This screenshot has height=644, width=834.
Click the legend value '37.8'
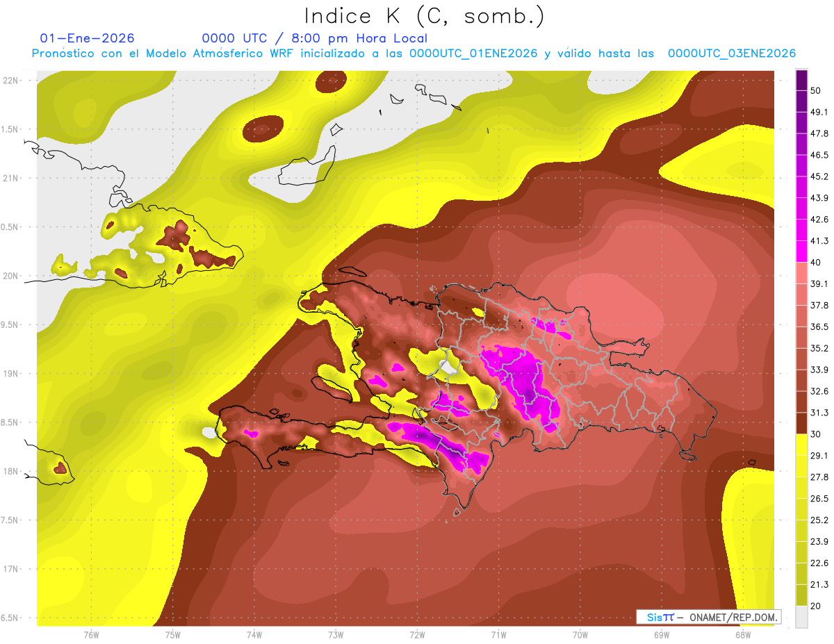coord(819,306)
